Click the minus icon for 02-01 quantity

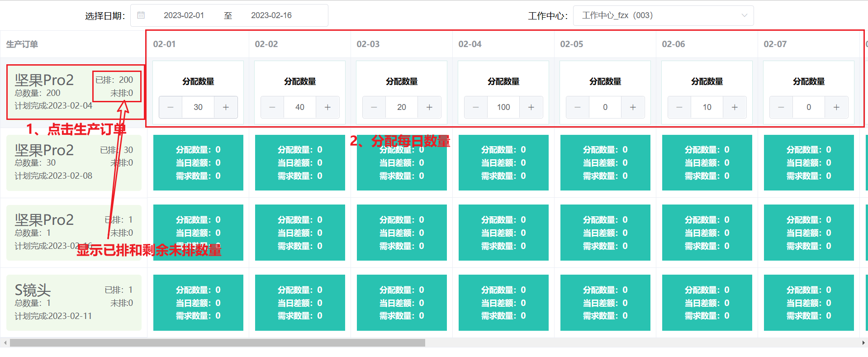171,107
